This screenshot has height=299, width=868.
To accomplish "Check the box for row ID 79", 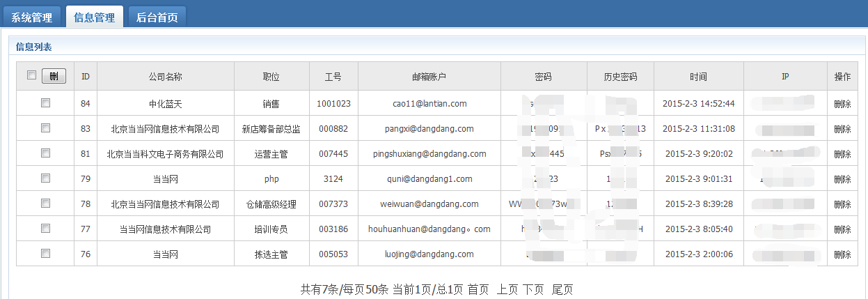I will point(45,178).
